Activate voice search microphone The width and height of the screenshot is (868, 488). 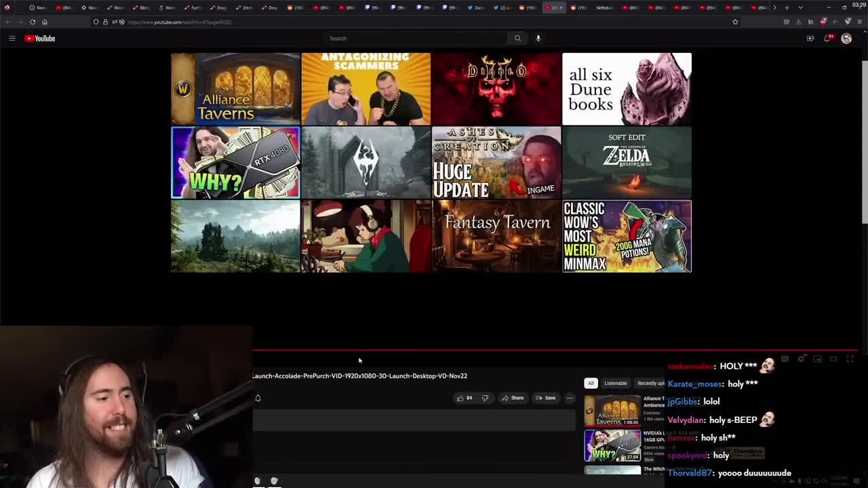click(x=538, y=39)
